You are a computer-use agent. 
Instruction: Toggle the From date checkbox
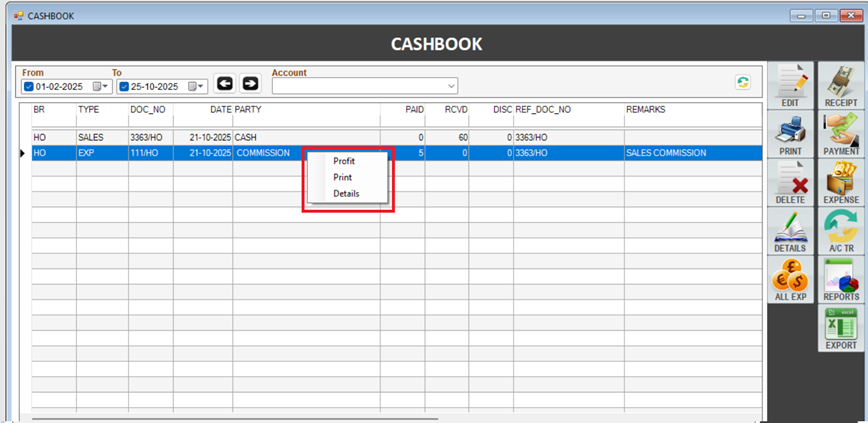point(29,86)
